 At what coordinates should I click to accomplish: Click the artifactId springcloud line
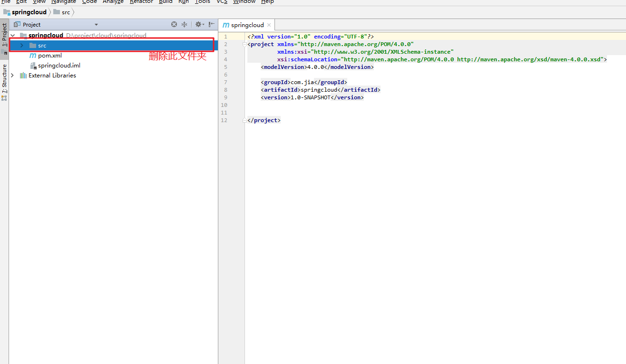tap(321, 90)
